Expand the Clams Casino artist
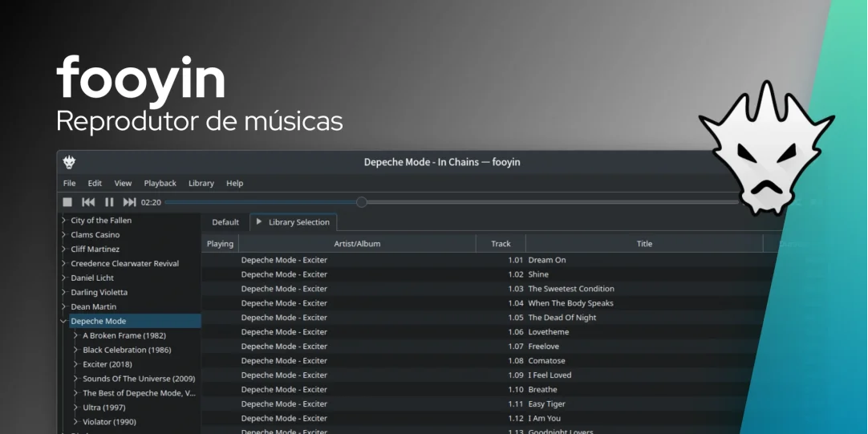The height and width of the screenshot is (434, 868). (x=64, y=235)
